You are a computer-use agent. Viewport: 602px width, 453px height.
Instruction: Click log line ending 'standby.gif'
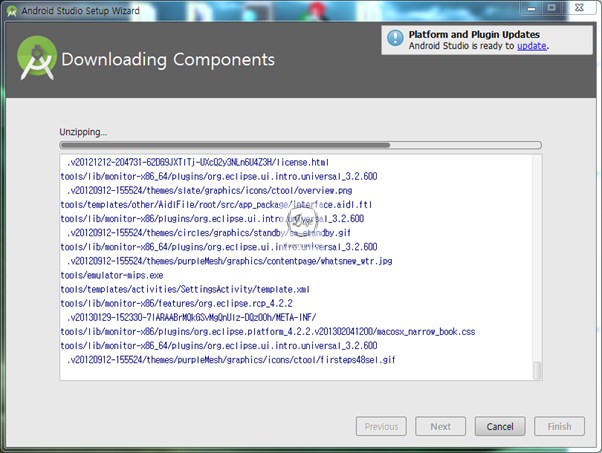pyautogui.click(x=209, y=233)
